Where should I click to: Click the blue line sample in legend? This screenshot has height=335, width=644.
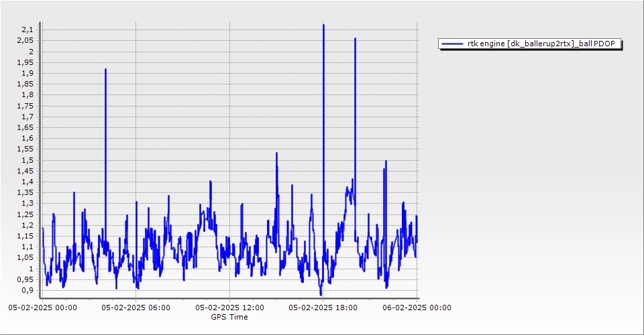(x=452, y=44)
